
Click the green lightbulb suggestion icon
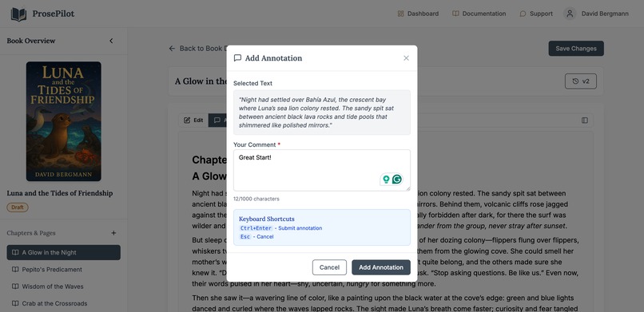point(386,180)
